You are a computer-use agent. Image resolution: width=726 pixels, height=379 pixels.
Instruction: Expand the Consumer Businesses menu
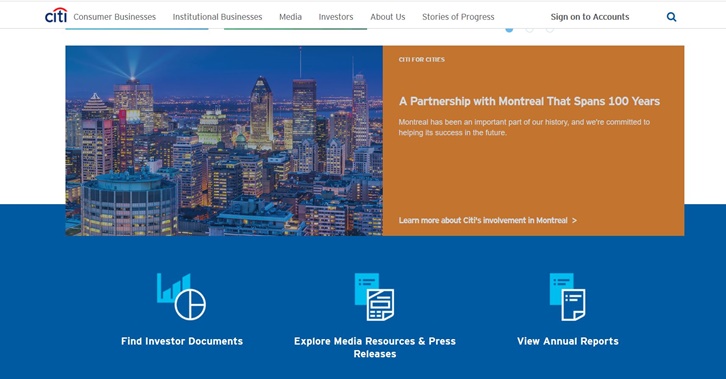click(114, 17)
